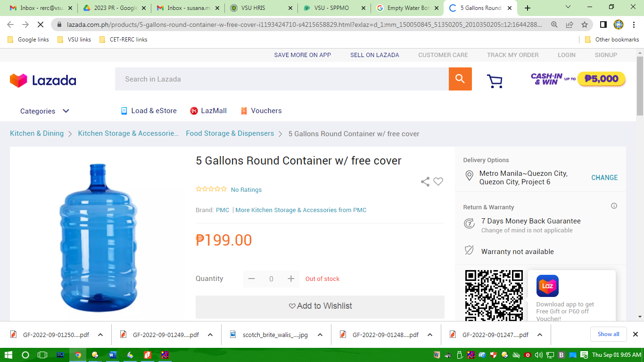
Task: Increase quantity with the plus button
Action: [291, 279]
